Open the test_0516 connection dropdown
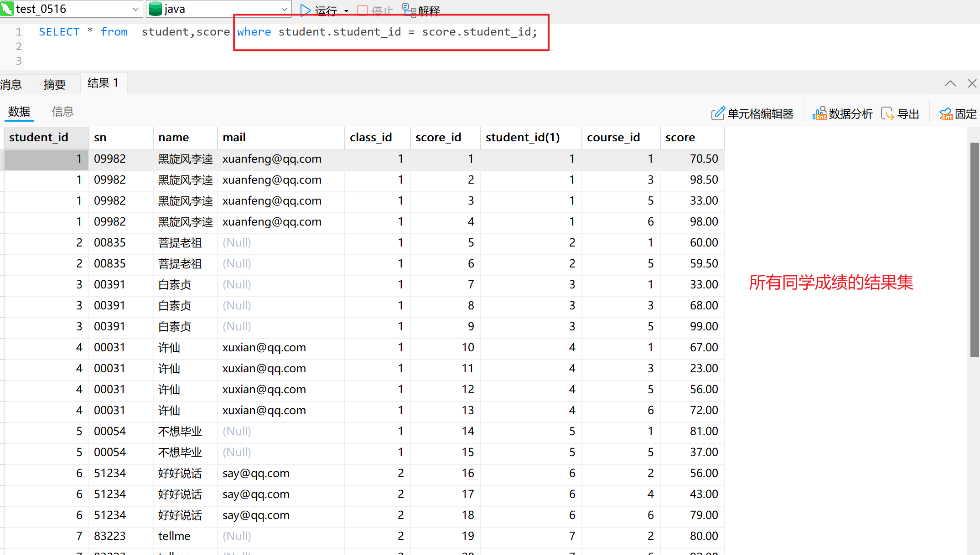The width and height of the screenshot is (980, 555). click(135, 9)
